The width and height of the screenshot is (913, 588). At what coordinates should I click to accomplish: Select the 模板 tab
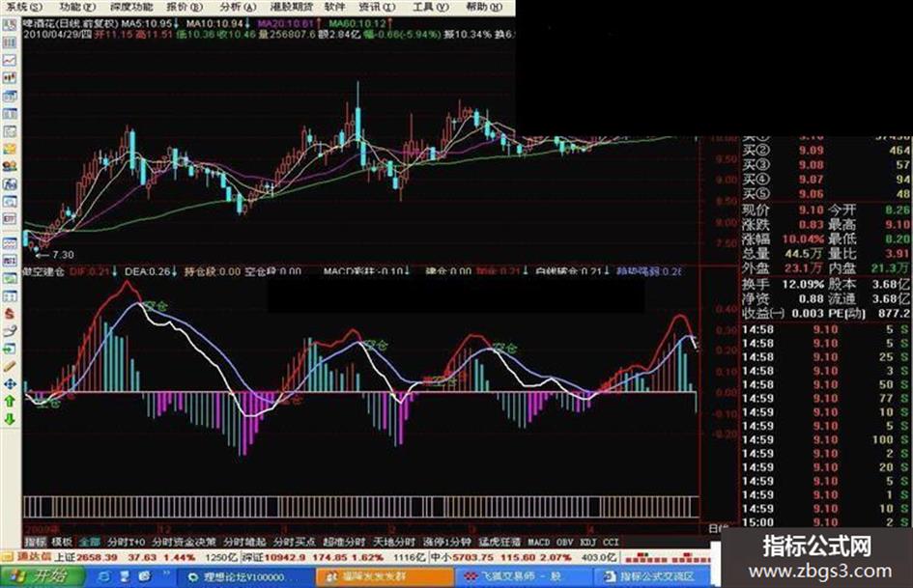click(62, 542)
